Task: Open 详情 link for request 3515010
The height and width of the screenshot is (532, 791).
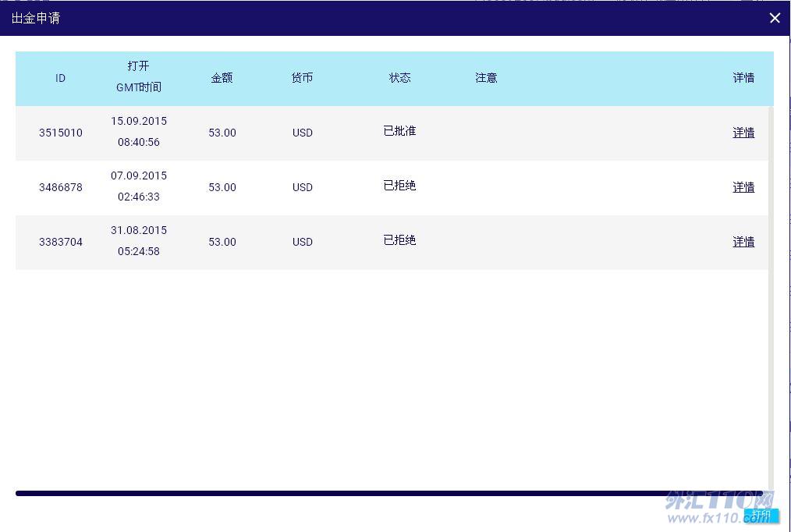Action: 743,133
